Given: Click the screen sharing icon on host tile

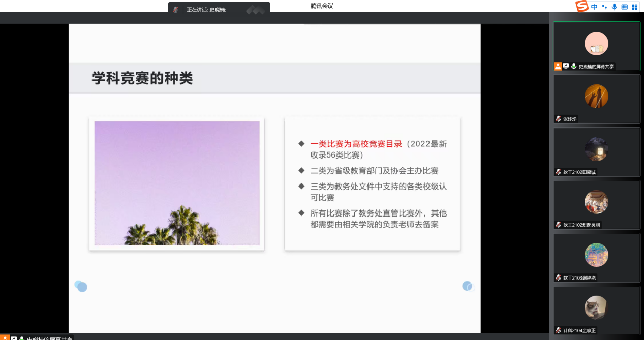Looking at the screenshot, I should pyautogui.click(x=566, y=66).
